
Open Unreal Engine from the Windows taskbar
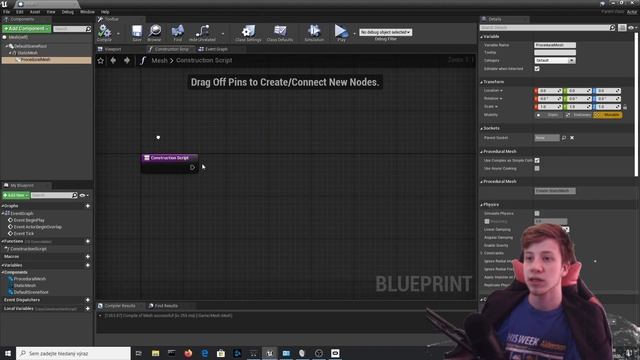click(269, 353)
